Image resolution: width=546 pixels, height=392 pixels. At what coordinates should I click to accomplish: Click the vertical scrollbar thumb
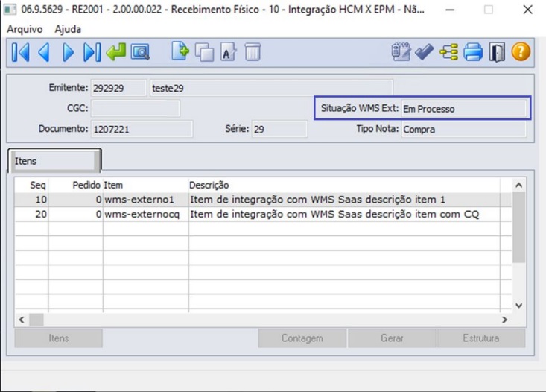click(519, 227)
